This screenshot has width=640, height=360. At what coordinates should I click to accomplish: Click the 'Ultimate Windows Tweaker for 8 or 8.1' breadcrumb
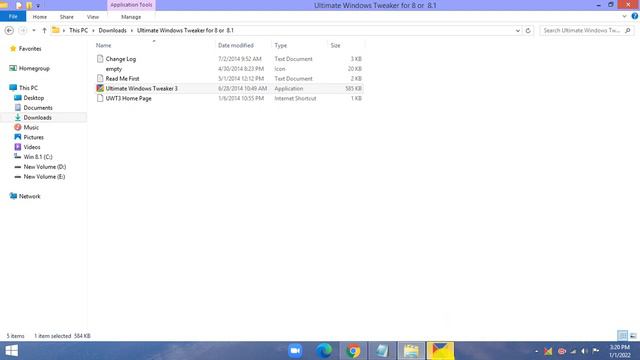185,31
